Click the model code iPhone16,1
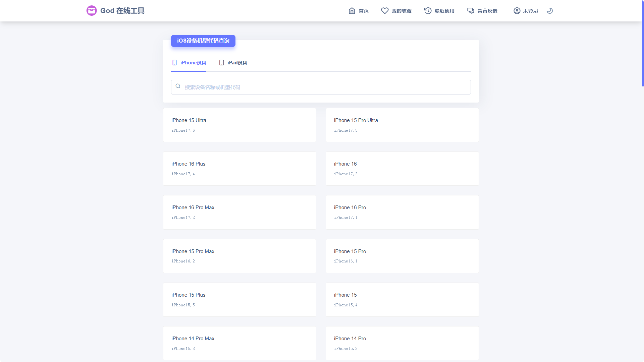Viewport: 644px width, 362px height. (346, 261)
